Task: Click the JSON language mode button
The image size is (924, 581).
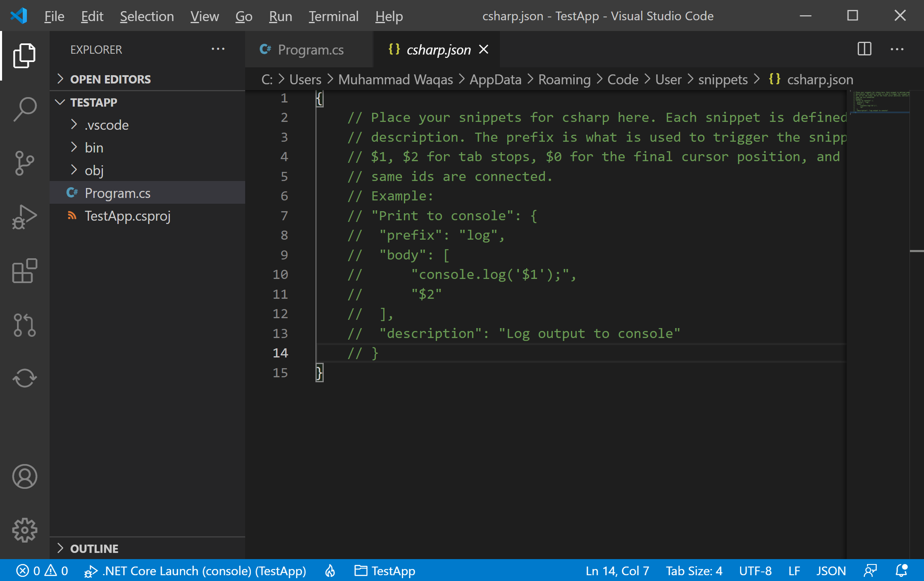Action: 831,571
